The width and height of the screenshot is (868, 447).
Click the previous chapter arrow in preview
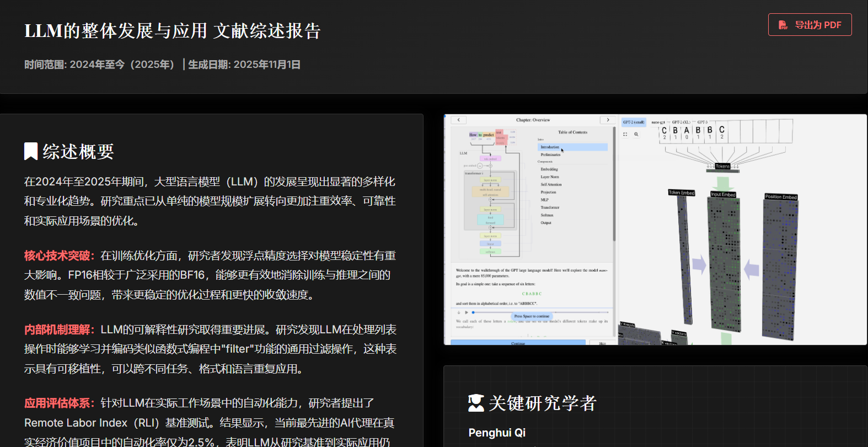458,120
